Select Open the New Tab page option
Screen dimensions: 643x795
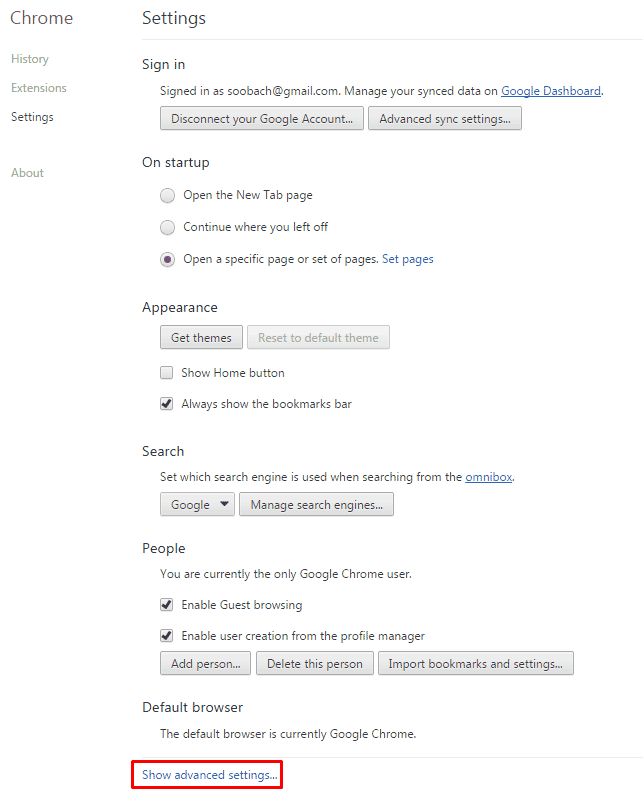pos(167,195)
